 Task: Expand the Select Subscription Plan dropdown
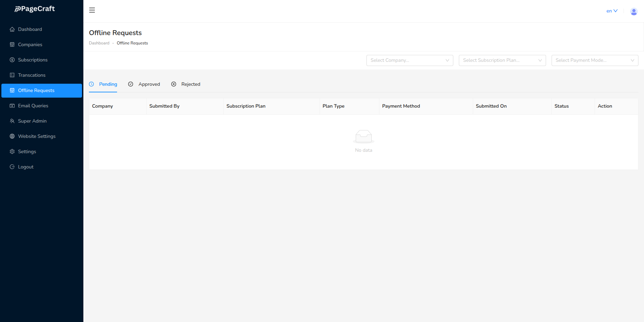(x=502, y=60)
